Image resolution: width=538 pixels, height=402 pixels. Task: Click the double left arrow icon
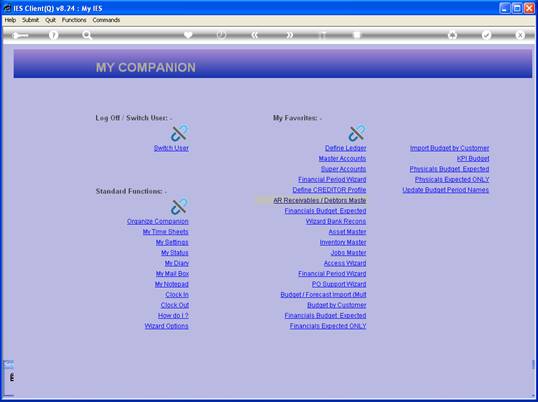[255, 35]
